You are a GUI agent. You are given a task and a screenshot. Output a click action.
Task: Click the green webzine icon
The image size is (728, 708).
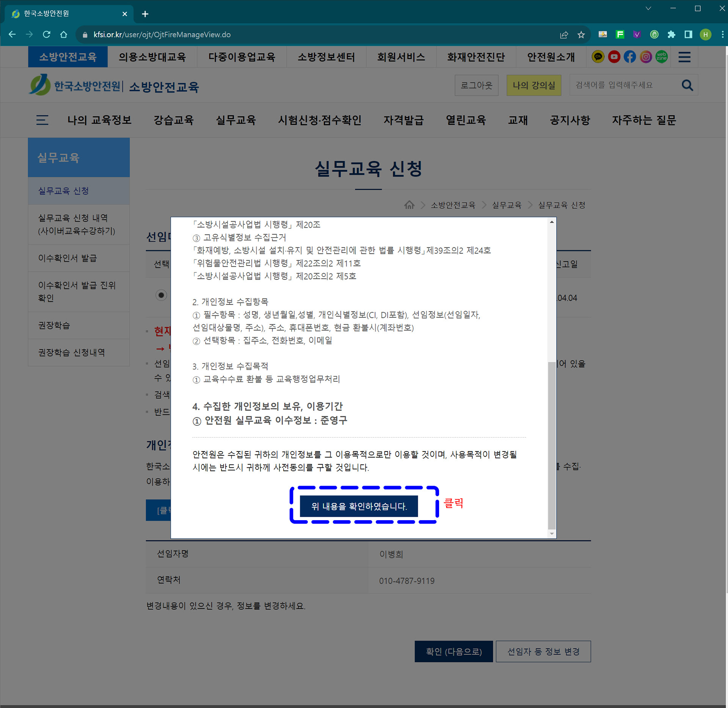coord(662,57)
